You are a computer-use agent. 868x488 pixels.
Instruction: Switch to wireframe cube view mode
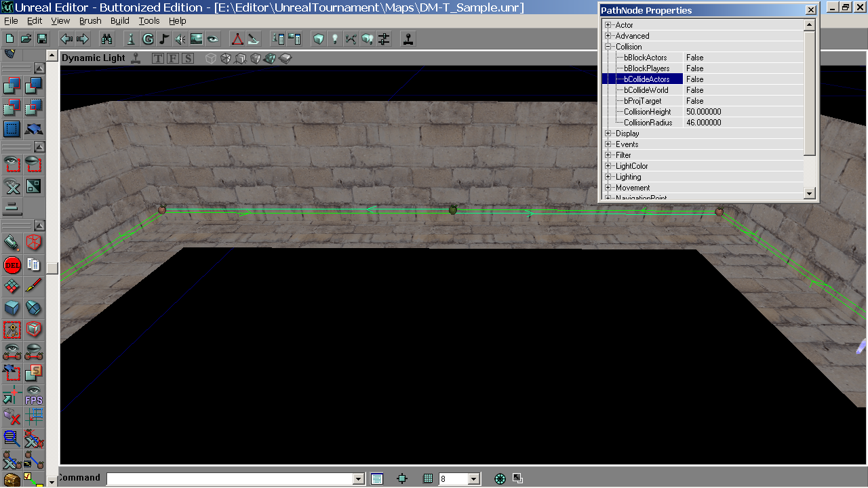(211, 58)
